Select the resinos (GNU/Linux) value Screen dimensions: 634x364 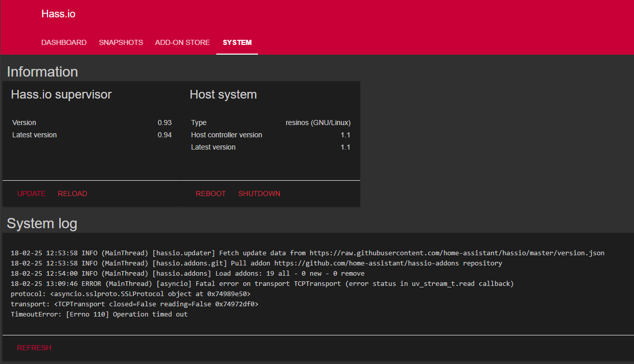pyautogui.click(x=318, y=123)
